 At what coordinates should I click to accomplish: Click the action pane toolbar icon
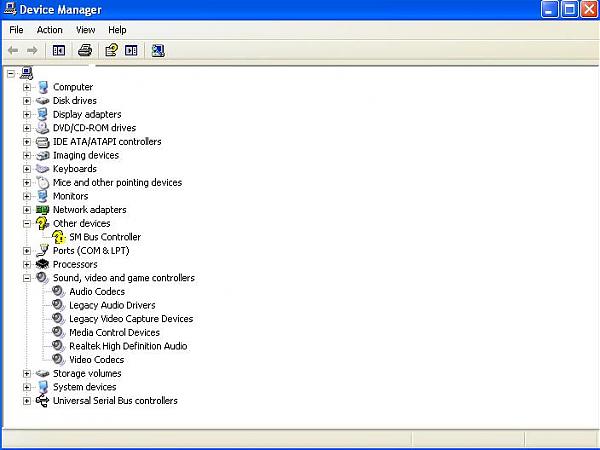[131, 50]
